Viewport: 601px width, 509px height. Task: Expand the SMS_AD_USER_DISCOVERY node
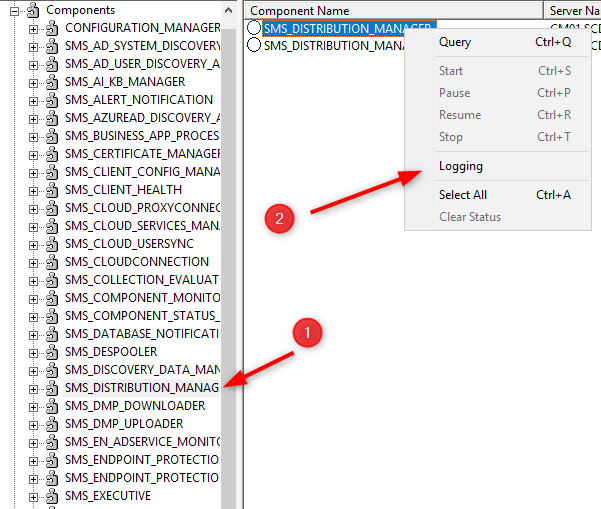33,65
